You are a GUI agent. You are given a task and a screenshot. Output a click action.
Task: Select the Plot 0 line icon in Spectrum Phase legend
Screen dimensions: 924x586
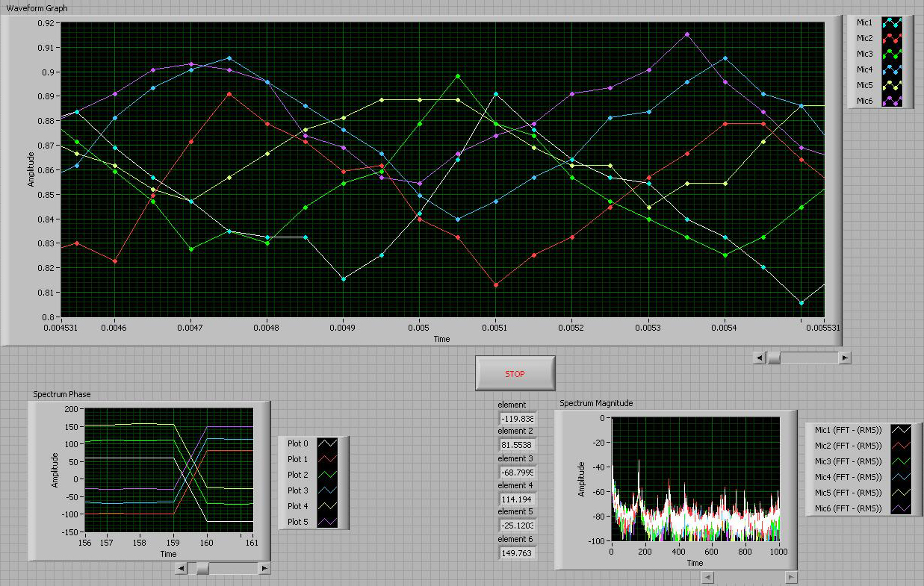[326, 443]
